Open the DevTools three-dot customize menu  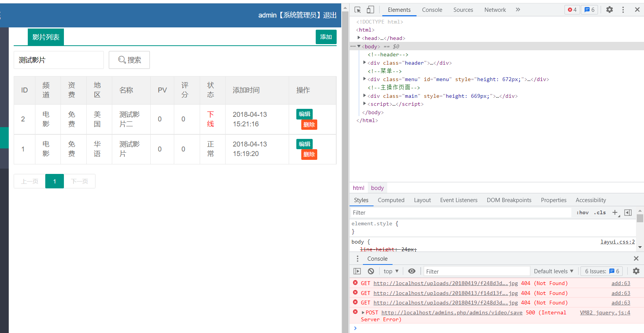[623, 10]
